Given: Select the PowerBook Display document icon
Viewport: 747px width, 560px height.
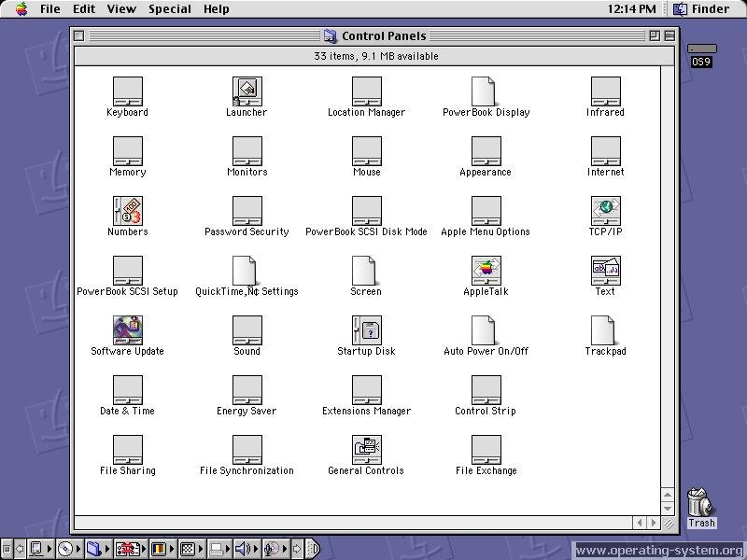Looking at the screenshot, I should click(x=484, y=91).
